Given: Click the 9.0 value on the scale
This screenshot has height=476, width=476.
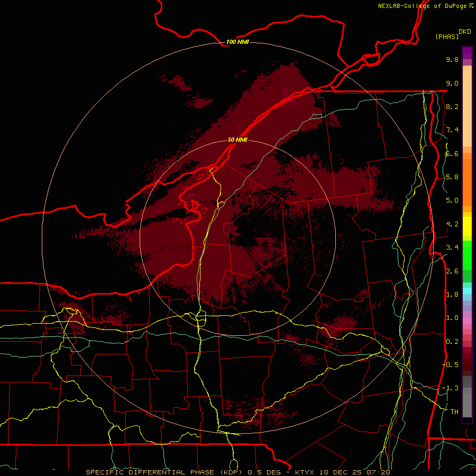Looking at the screenshot, I should [452, 83].
